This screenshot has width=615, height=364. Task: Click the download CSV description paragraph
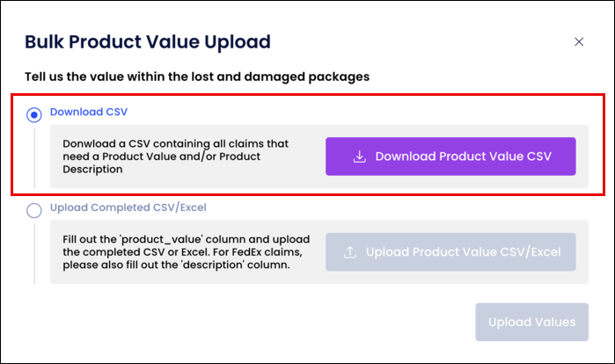click(x=175, y=157)
